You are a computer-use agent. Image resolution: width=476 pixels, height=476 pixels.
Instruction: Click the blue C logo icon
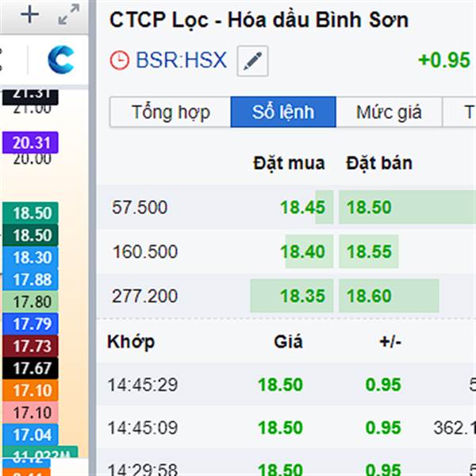(x=61, y=59)
